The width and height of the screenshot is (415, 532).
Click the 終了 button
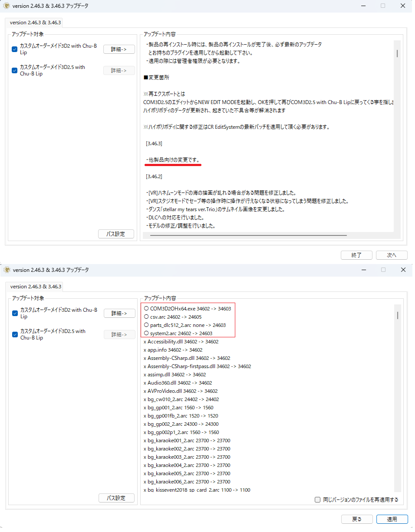pos(356,255)
